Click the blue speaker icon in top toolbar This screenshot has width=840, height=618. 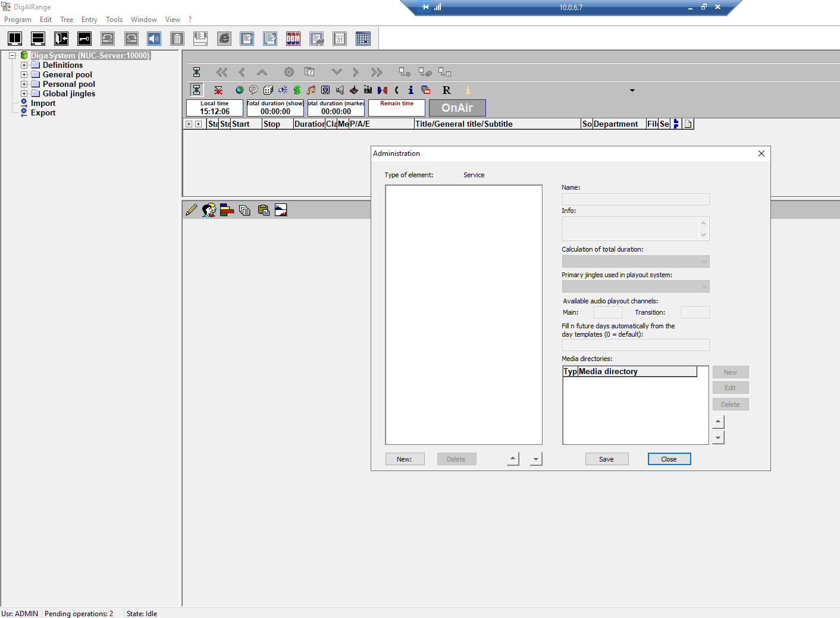point(154,39)
